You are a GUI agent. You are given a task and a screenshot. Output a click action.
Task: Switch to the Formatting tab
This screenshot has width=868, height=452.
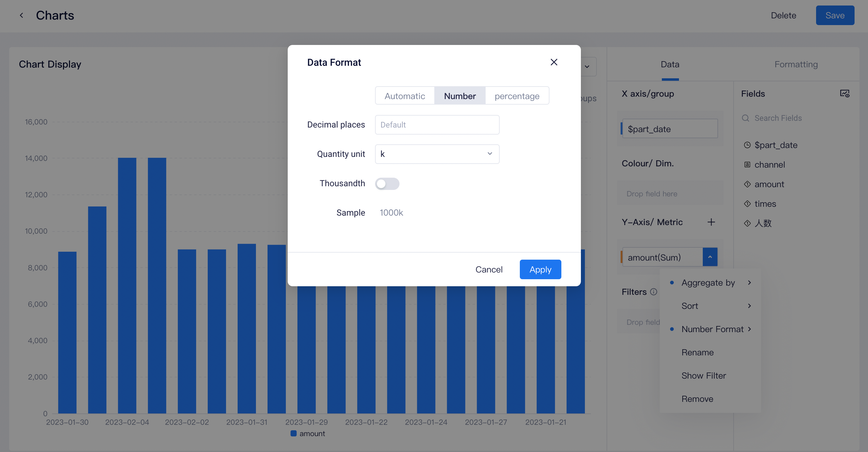coord(796,64)
